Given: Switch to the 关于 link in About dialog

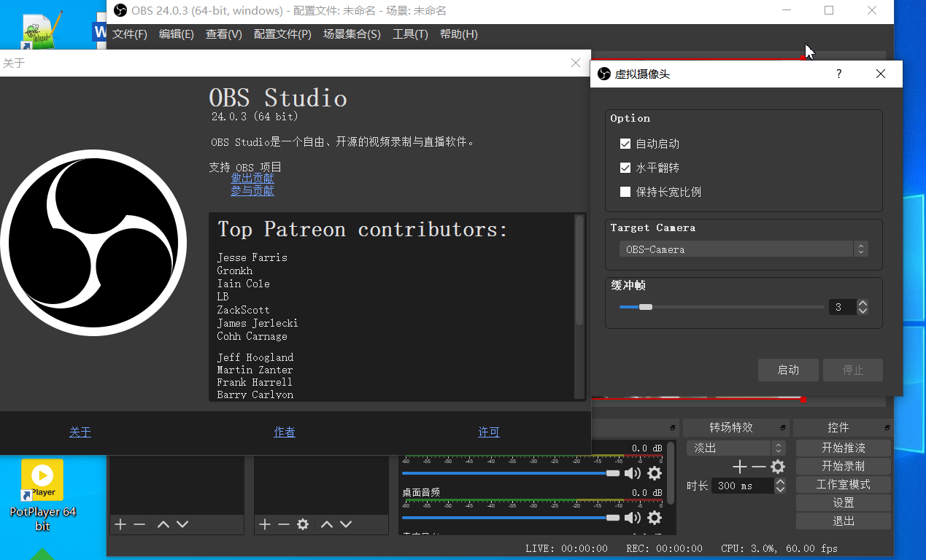Looking at the screenshot, I should click(x=80, y=432).
